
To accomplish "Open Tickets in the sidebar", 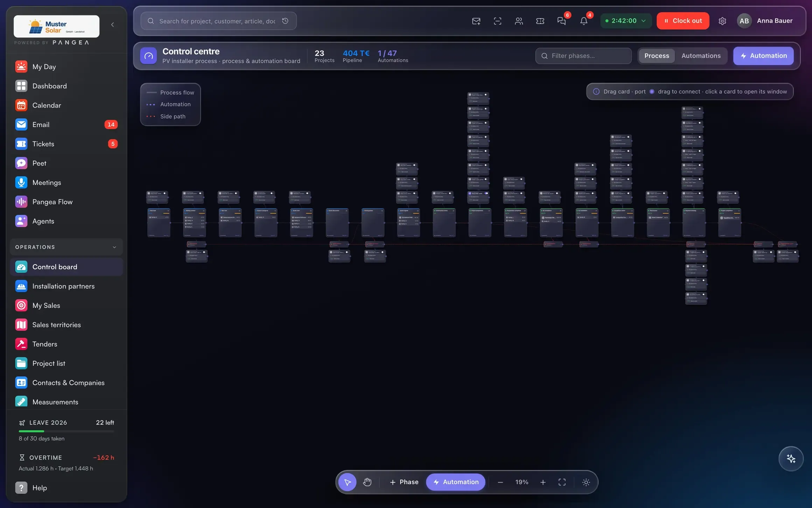I will tap(66, 144).
